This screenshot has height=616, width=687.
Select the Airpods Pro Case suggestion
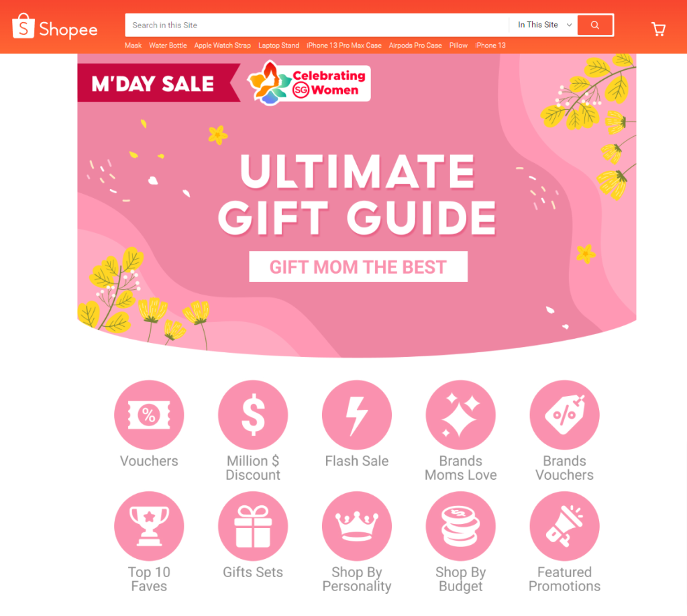tap(415, 45)
